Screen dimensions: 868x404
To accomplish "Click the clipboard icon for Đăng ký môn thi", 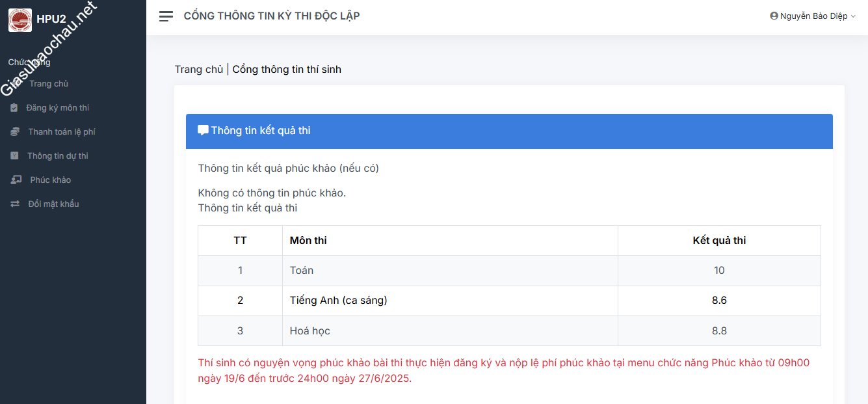I will [14, 108].
